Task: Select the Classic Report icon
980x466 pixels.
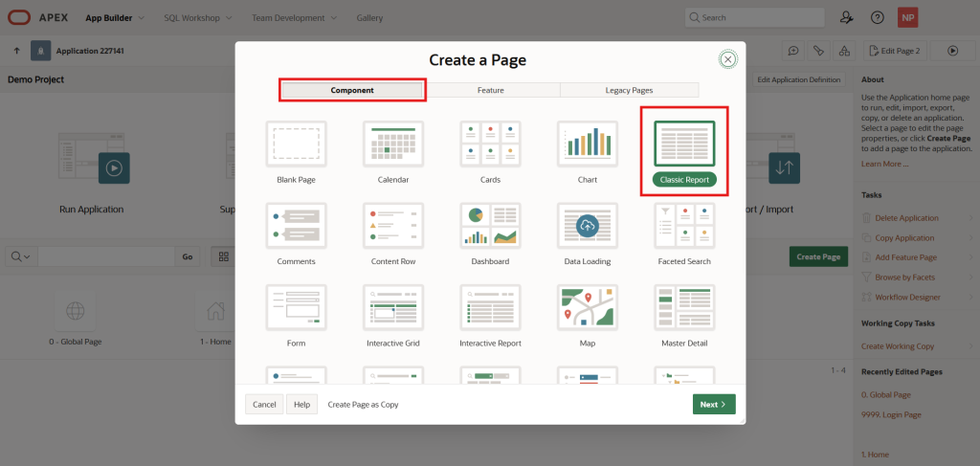Action: click(x=684, y=144)
